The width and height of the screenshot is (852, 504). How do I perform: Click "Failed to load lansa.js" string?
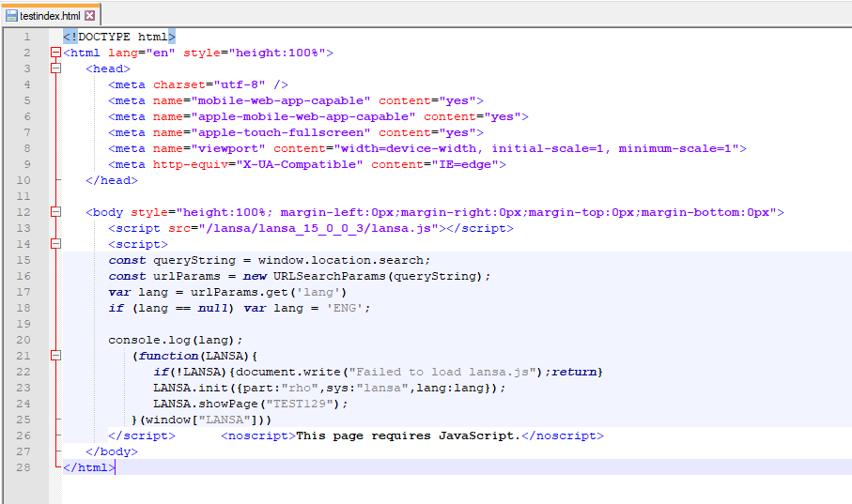(441, 372)
